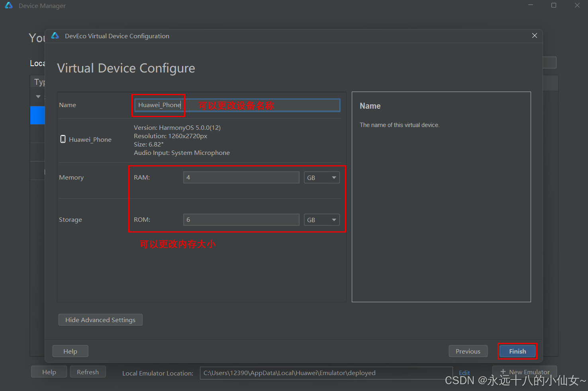588x391 pixels.
Task: Click the Edit link in Device Manager
Action: pos(465,373)
